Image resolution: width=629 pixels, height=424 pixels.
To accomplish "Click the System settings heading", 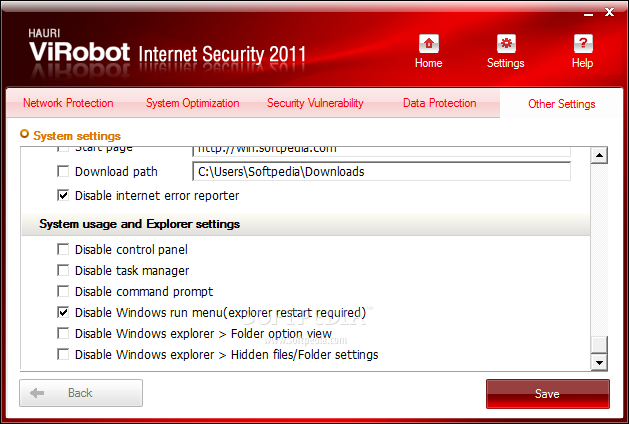I will pos(77,136).
